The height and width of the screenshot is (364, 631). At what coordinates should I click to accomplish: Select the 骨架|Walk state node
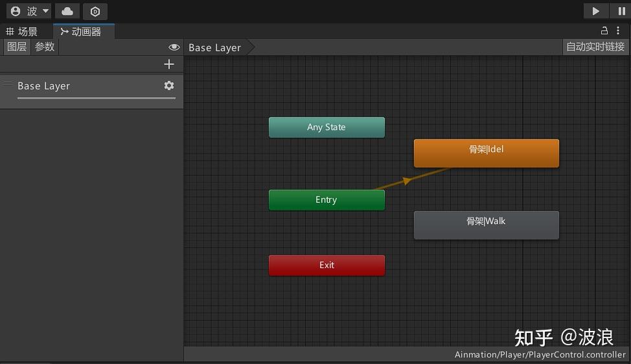[486, 225]
